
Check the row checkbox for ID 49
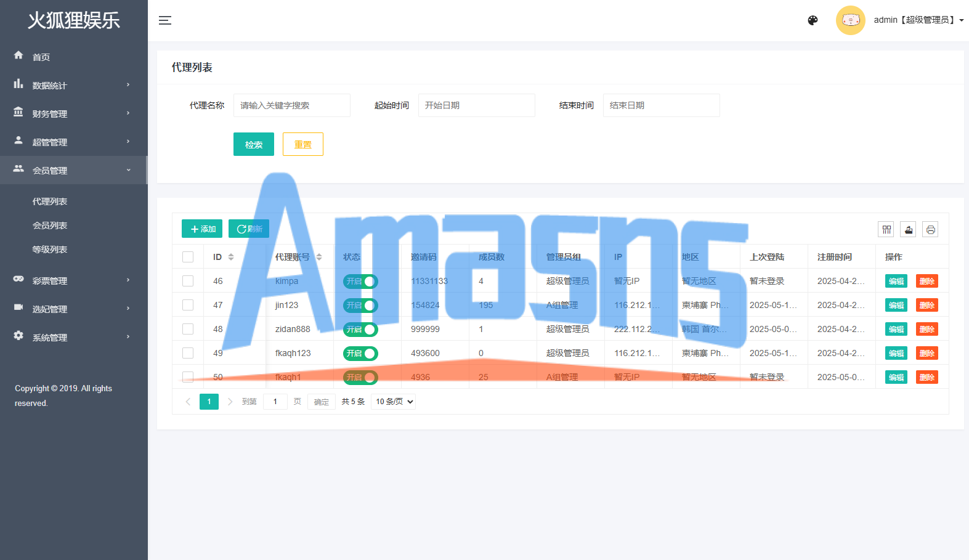coord(188,353)
